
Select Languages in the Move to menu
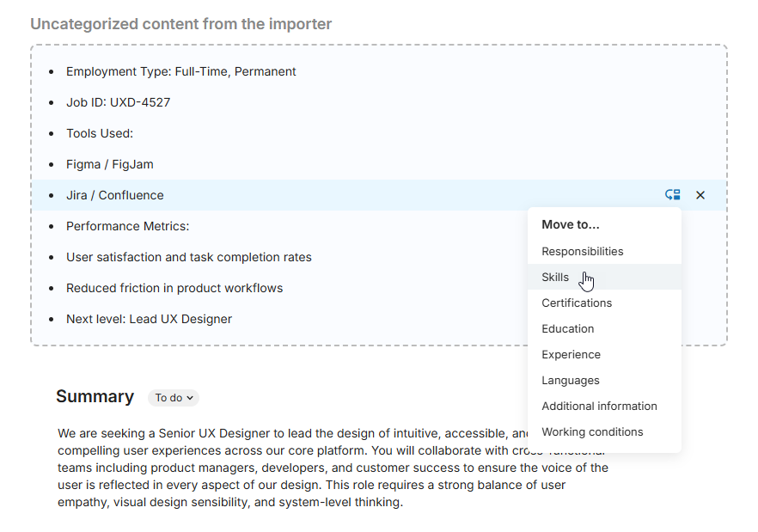pos(570,380)
